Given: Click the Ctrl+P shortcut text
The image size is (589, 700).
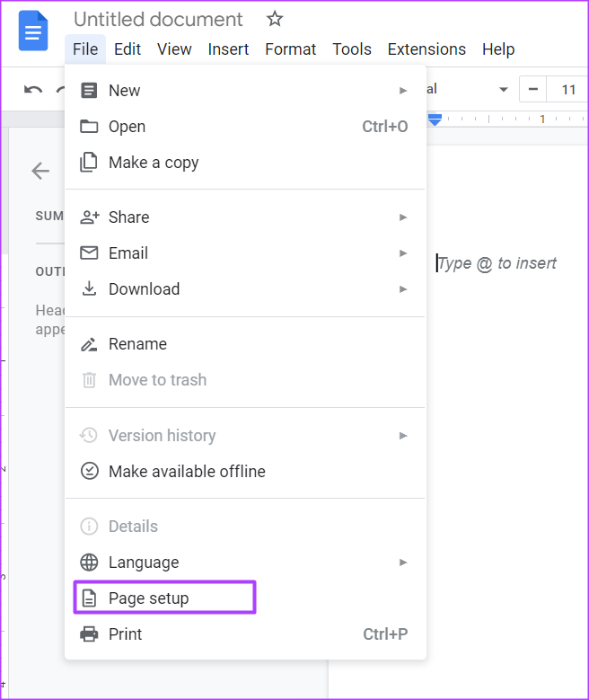Looking at the screenshot, I should tap(385, 634).
